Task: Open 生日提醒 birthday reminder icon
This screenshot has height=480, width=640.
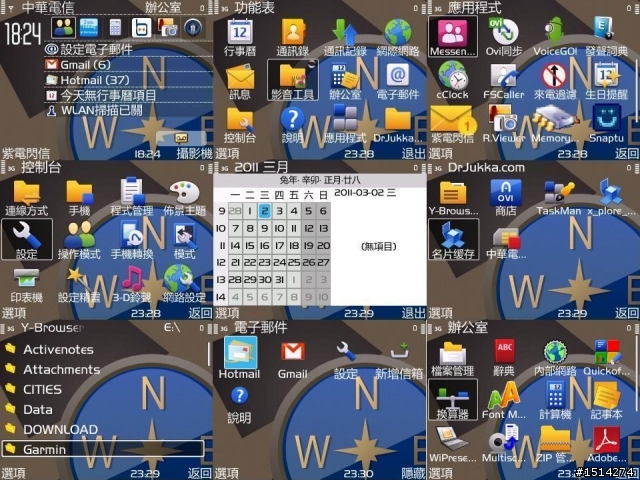Action: click(x=606, y=76)
